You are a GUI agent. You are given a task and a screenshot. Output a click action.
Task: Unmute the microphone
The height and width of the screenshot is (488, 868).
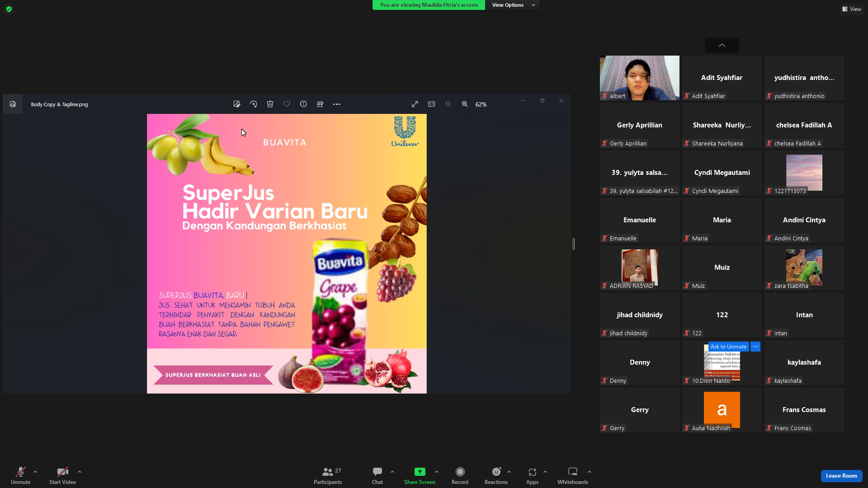(21, 475)
